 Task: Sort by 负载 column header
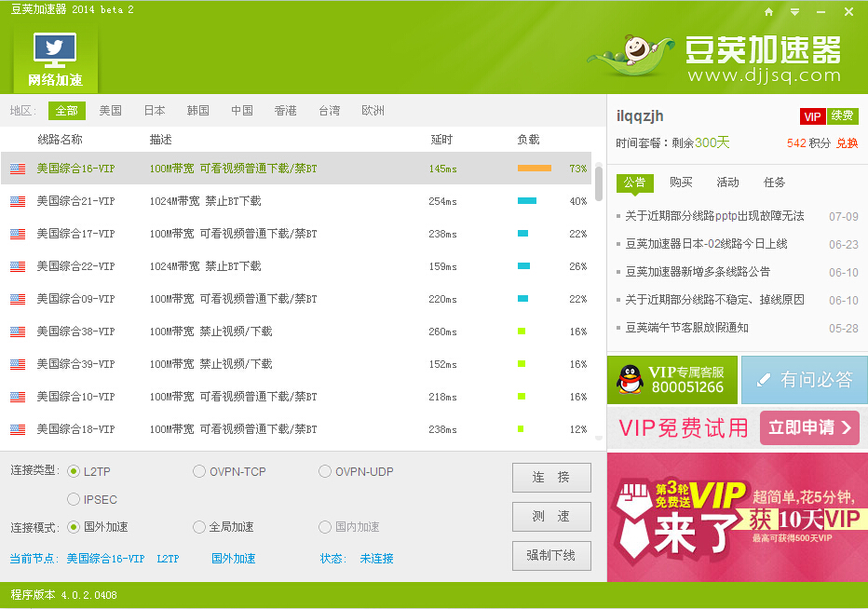(x=528, y=140)
